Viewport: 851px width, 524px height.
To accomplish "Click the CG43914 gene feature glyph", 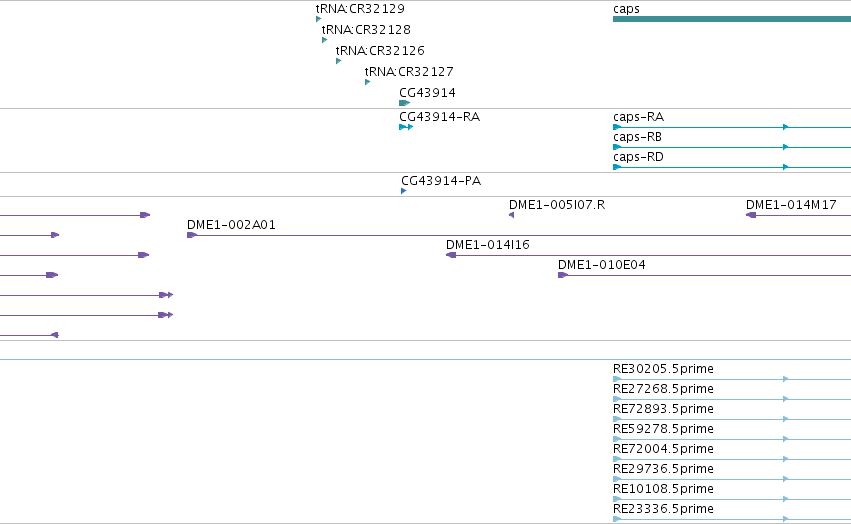I will [x=404, y=103].
